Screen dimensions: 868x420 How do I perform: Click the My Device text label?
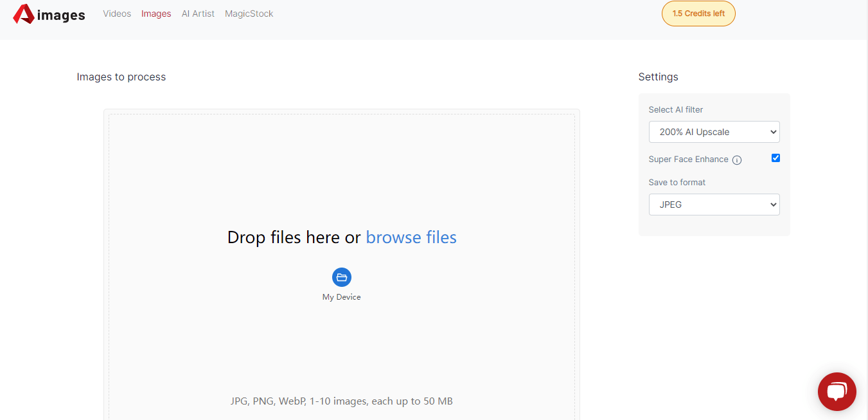[x=342, y=297]
